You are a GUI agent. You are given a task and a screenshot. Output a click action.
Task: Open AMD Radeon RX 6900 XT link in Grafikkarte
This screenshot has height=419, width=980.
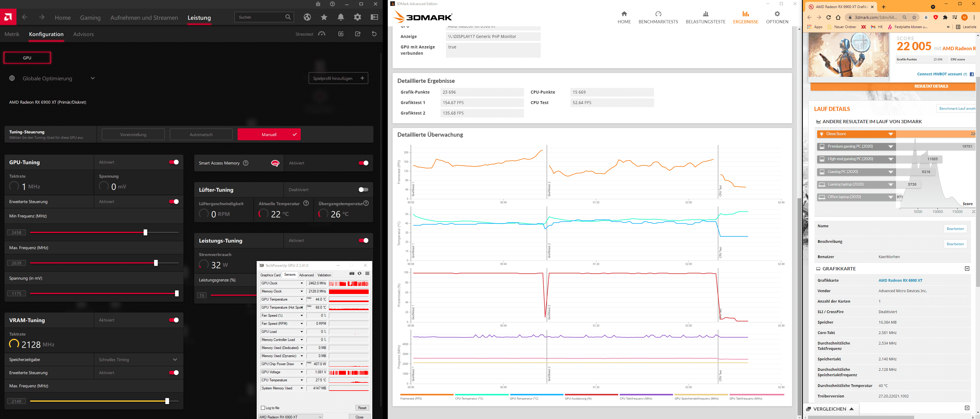pos(900,281)
